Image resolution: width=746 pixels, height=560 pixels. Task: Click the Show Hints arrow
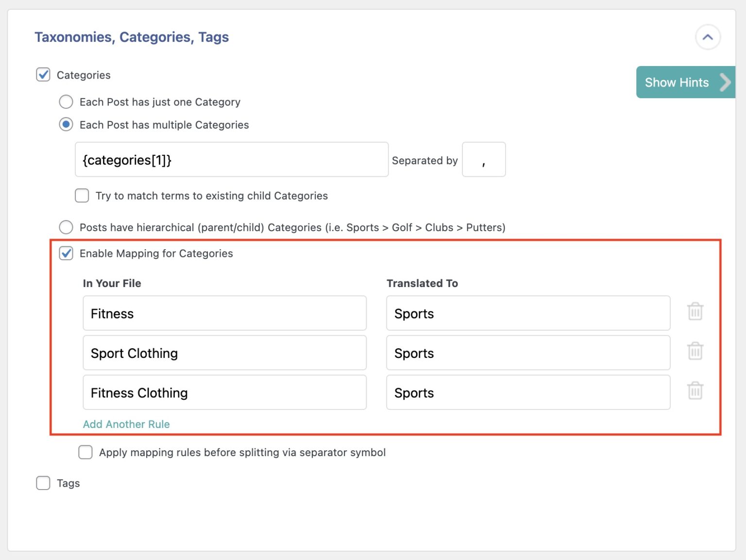[x=724, y=82]
